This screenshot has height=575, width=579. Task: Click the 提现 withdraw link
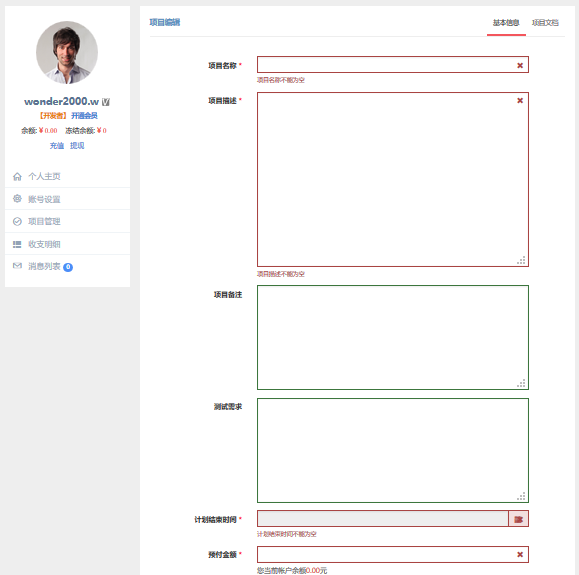pyautogui.click(x=77, y=146)
